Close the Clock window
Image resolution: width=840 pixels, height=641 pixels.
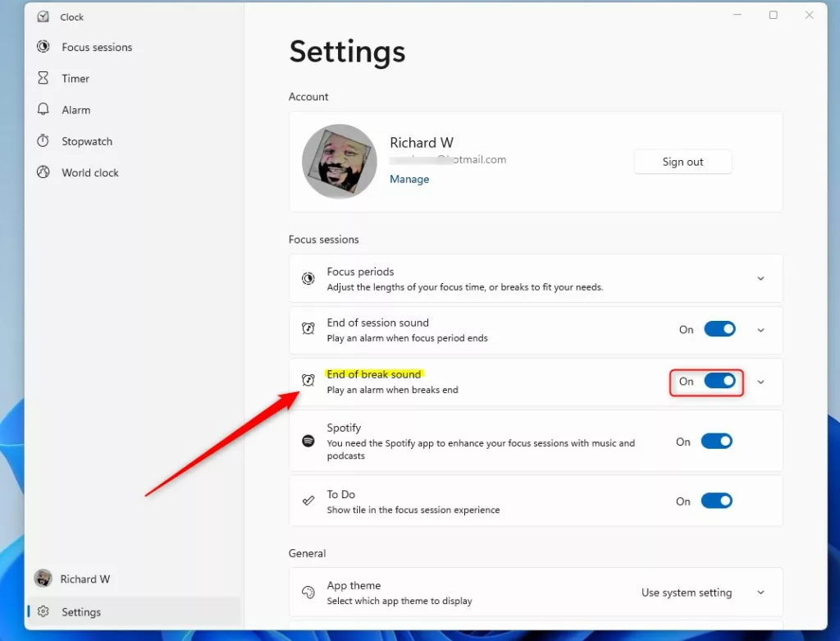coord(809,15)
